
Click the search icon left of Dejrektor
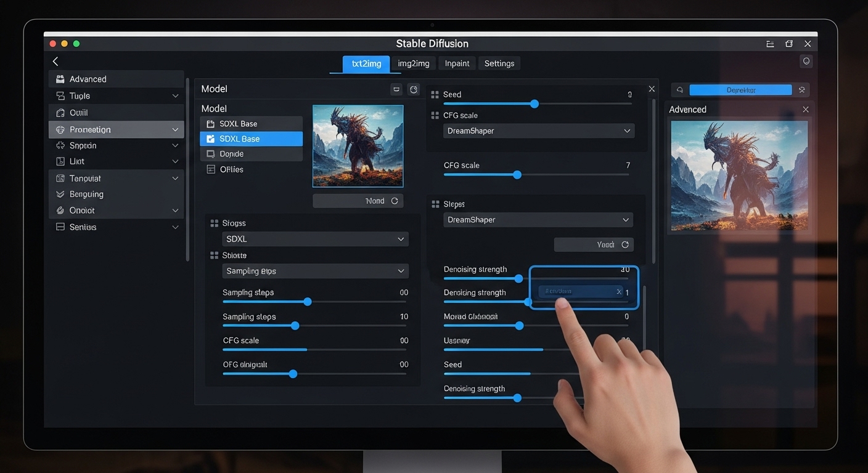[x=680, y=90]
